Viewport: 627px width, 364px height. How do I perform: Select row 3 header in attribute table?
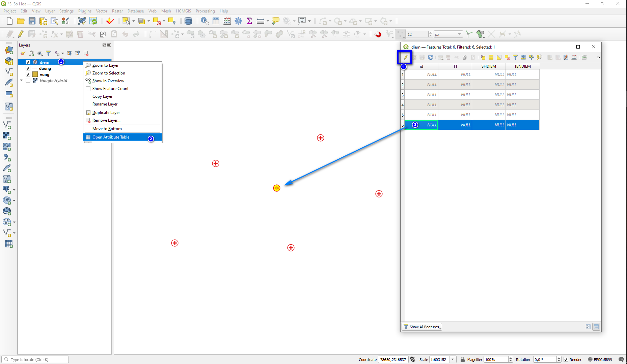tap(402, 95)
